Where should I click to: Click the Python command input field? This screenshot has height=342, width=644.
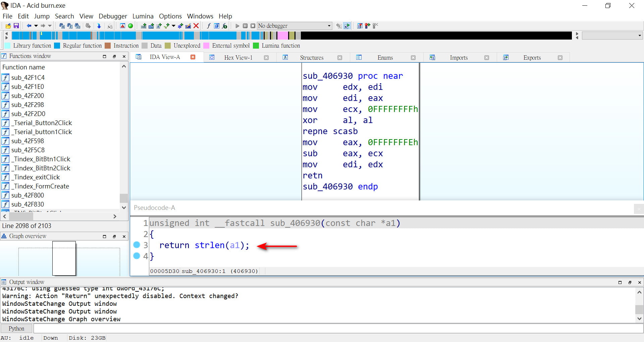335,329
